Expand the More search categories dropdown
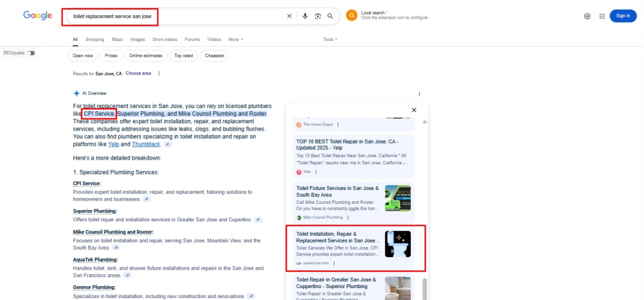 point(236,40)
